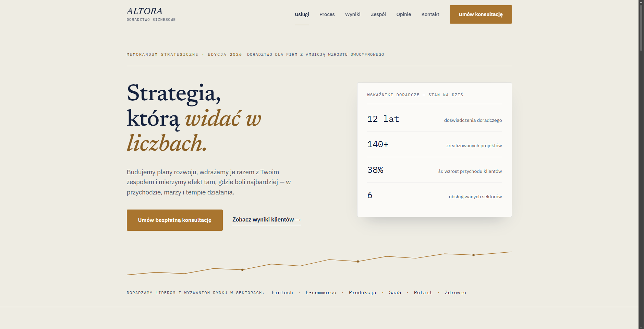
Task: Go to the Proces section
Action: pos(327,14)
